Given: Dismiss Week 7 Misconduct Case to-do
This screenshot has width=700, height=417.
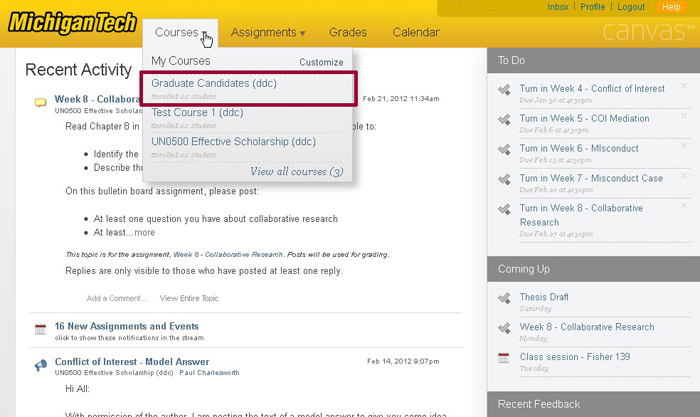Looking at the screenshot, I should pos(683,175).
